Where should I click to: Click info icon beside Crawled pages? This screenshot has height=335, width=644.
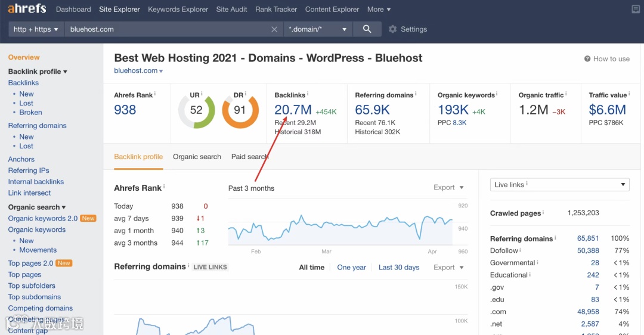[x=543, y=212]
